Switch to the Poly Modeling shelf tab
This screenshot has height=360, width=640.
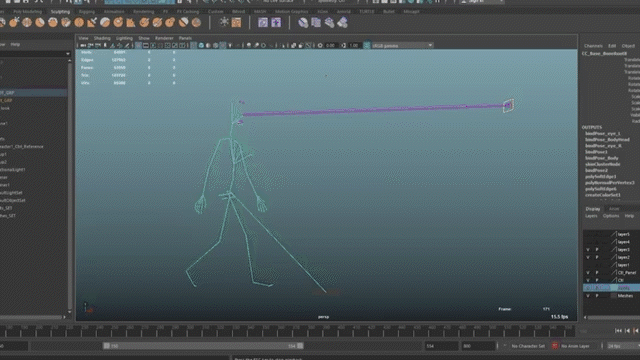[27, 11]
